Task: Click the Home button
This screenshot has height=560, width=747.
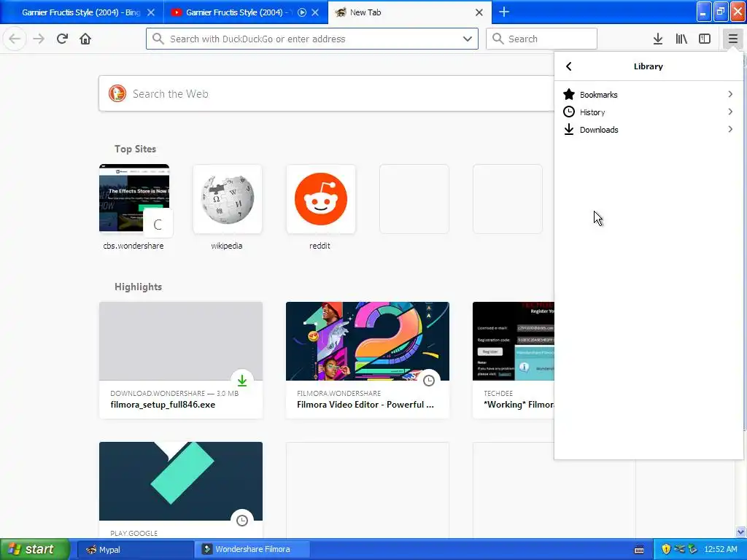Action: pos(85,39)
